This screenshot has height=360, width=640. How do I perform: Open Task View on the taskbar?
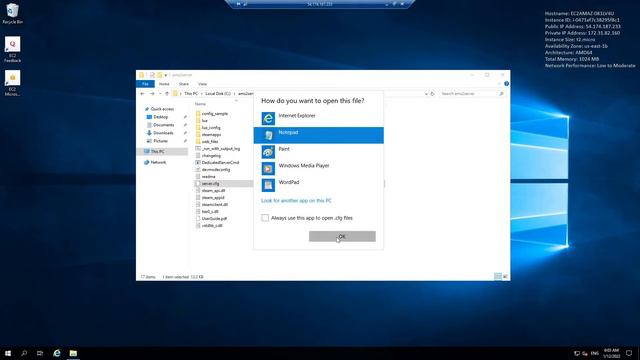click(x=40, y=353)
